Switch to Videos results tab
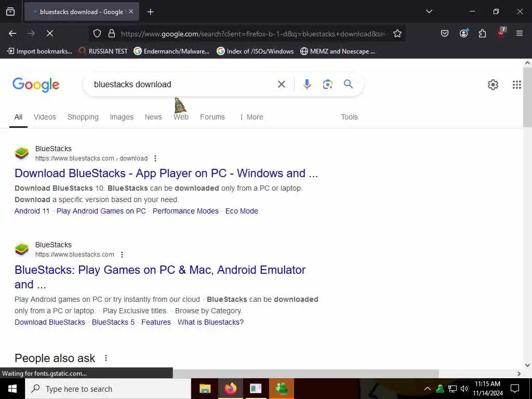This screenshot has width=532, height=399. tap(45, 117)
